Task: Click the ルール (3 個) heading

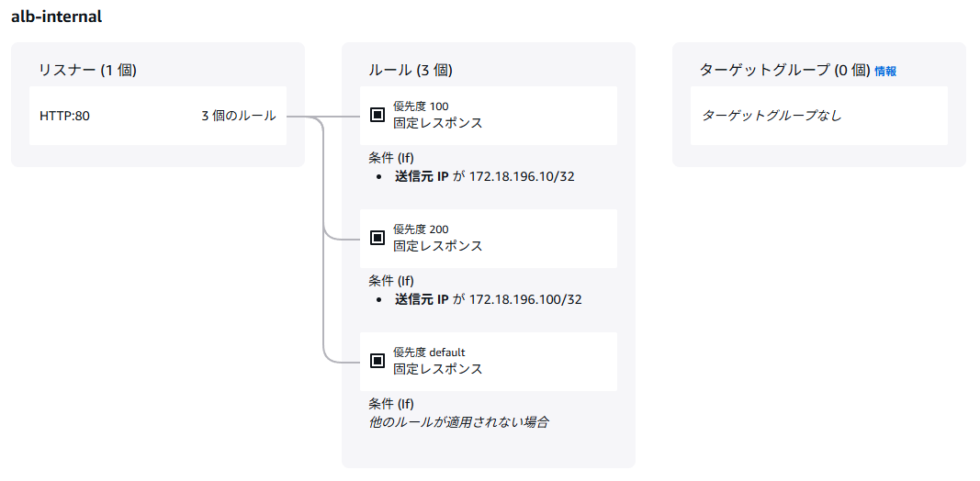Action: (x=411, y=71)
